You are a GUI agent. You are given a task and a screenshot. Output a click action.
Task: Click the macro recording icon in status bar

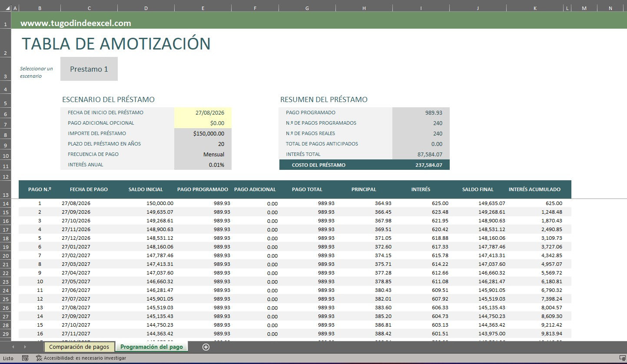25,358
